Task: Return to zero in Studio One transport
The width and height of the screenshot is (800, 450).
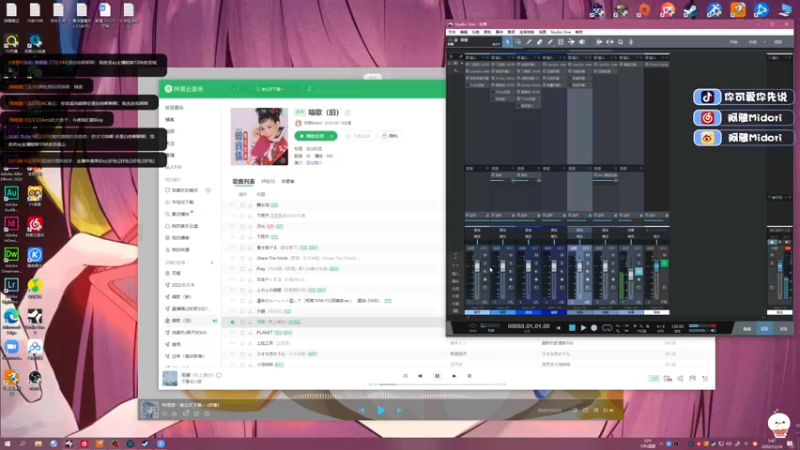Action: click(558, 328)
